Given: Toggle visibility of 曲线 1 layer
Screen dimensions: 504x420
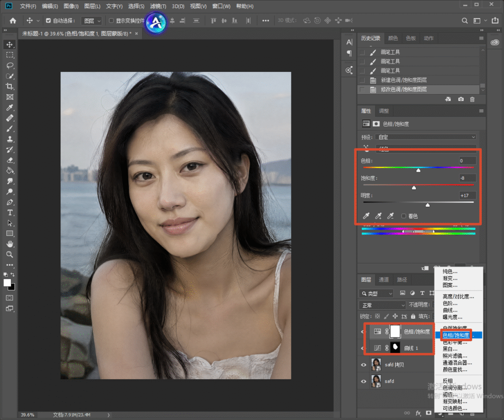Looking at the screenshot, I should [x=363, y=348].
